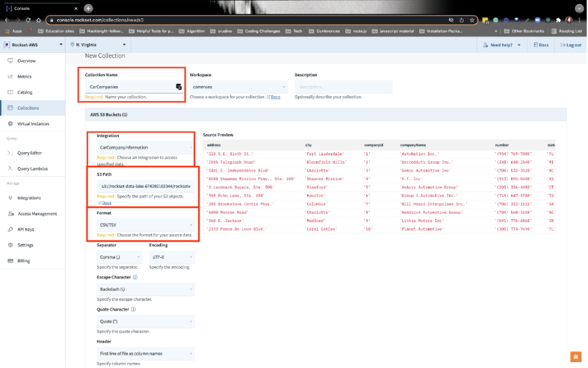The height and width of the screenshot is (368, 588).
Task: Click the 'Bloomfield Hills' city cell
Action: 326,162
